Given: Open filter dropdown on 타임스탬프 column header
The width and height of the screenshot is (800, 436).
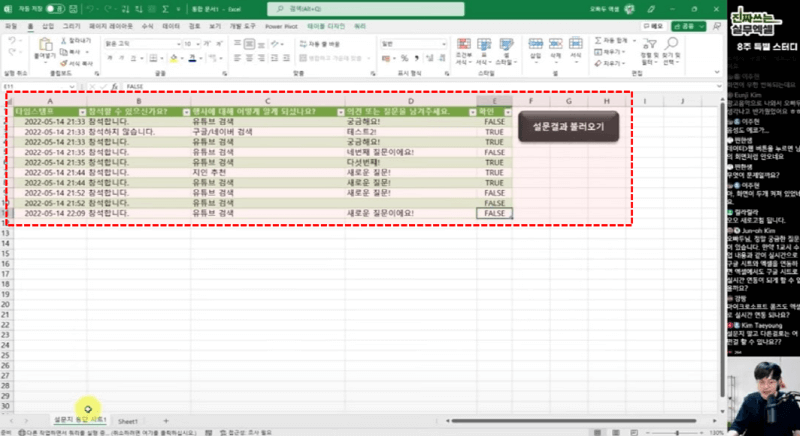Looking at the screenshot, I should point(82,112).
